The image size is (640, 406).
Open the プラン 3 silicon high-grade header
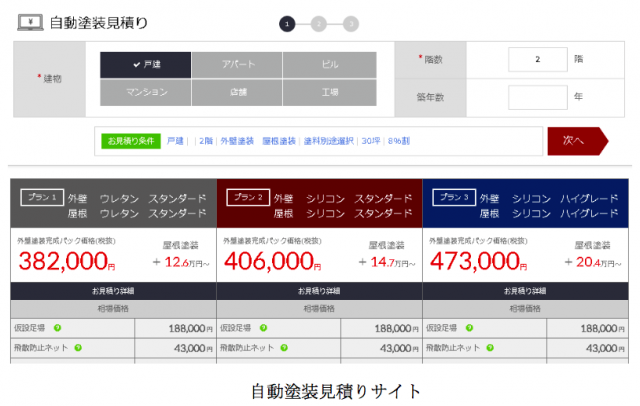[x=525, y=205]
